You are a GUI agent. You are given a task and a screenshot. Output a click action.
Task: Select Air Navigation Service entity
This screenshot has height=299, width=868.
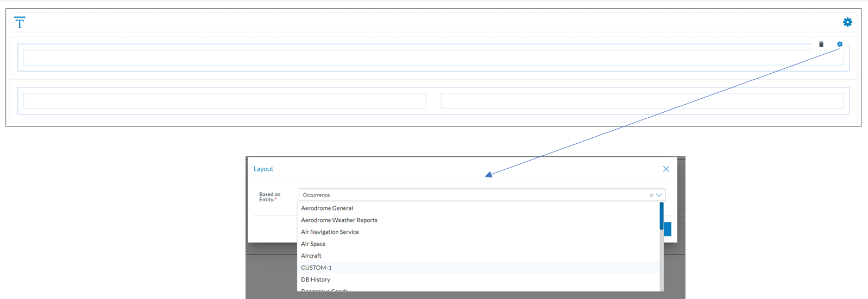(330, 232)
